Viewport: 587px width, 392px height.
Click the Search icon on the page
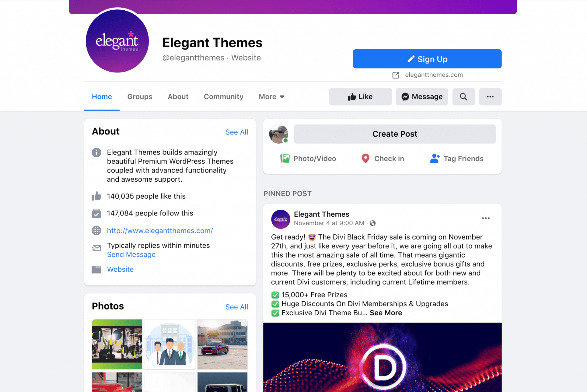463,97
